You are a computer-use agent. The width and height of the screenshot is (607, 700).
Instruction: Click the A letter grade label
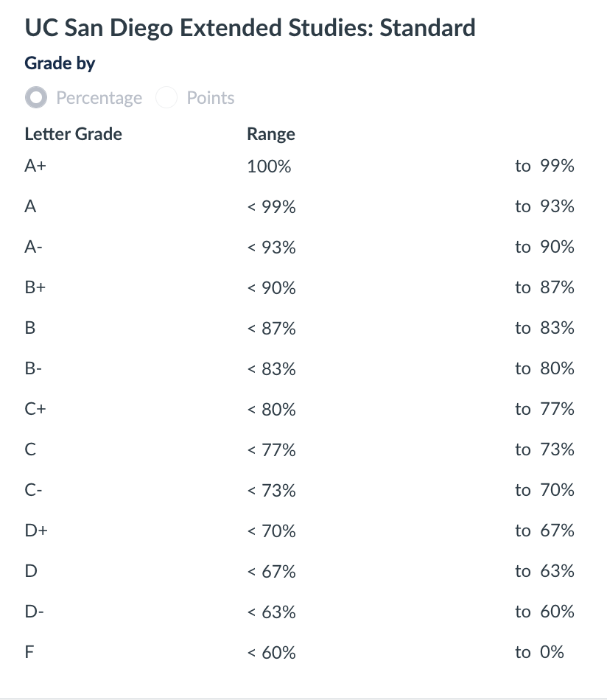30,206
